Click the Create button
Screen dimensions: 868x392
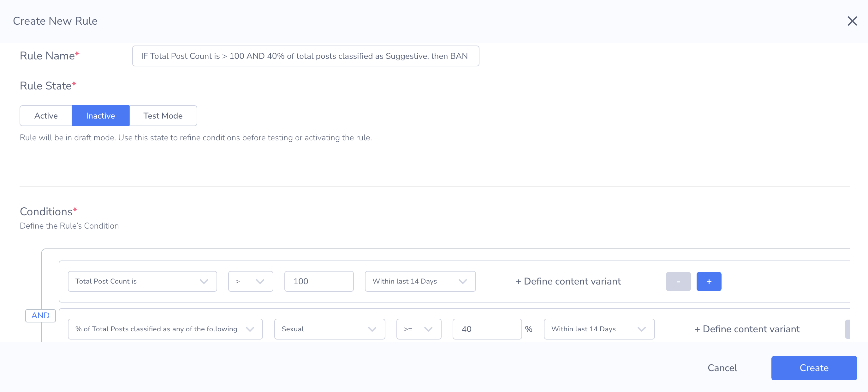(x=814, y=368)
